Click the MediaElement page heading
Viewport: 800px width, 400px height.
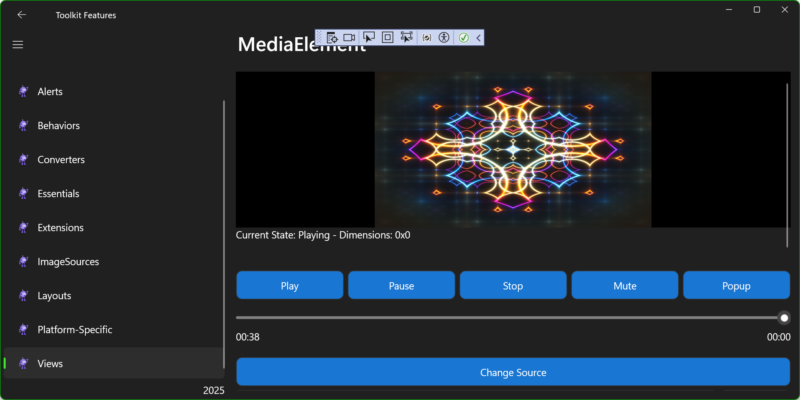pyautogui.click(x=302, y=44)
